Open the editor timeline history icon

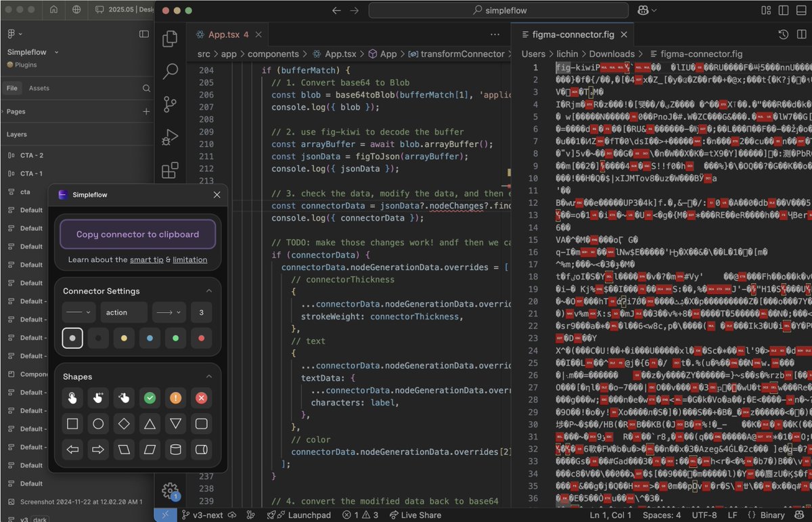784,35
